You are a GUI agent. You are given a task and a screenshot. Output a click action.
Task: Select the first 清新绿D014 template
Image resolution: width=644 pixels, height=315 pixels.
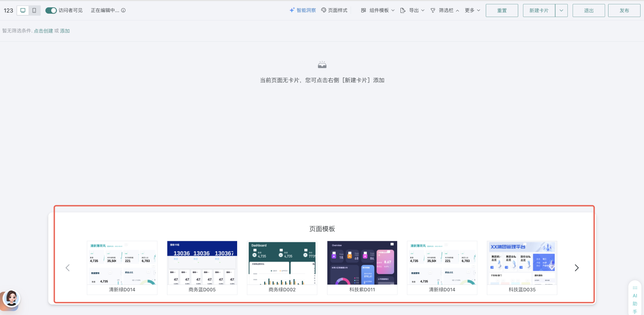tap(122, 268)
